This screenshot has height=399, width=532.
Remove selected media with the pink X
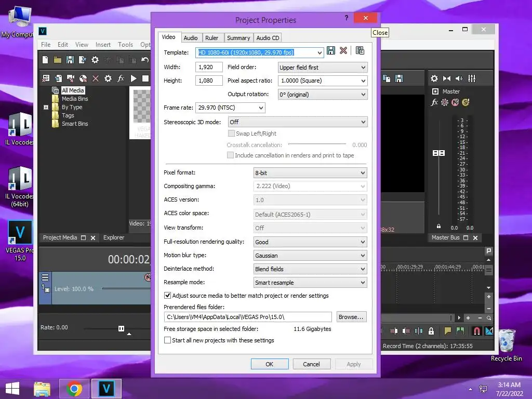pyautogui.click(x=96, y=79)
